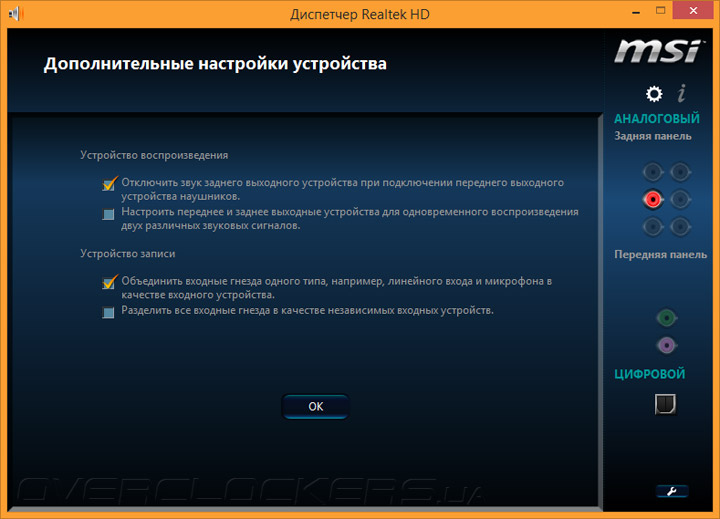Open the information 'i' icon
The height and width of the screenshot is (519, 720).
tap(682, 93)
